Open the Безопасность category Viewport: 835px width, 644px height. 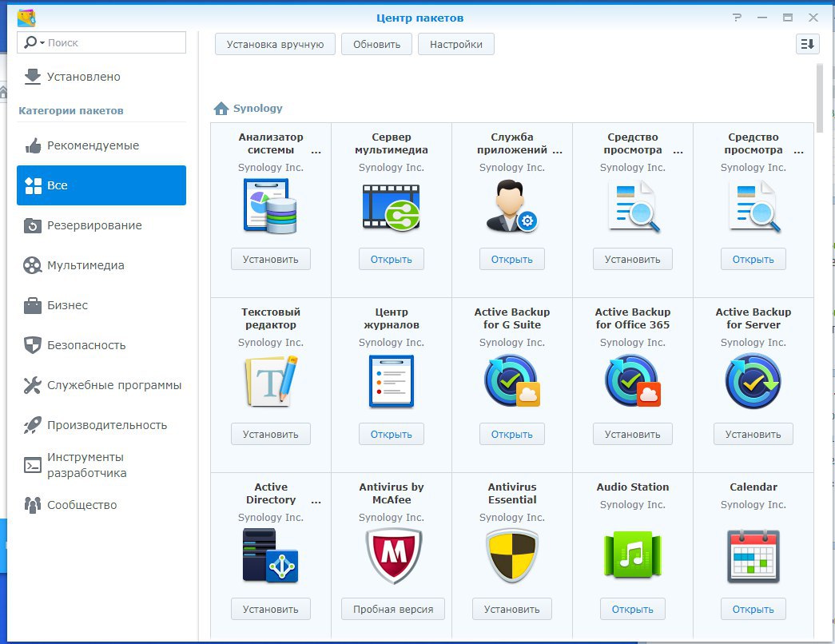coord(101,345)
